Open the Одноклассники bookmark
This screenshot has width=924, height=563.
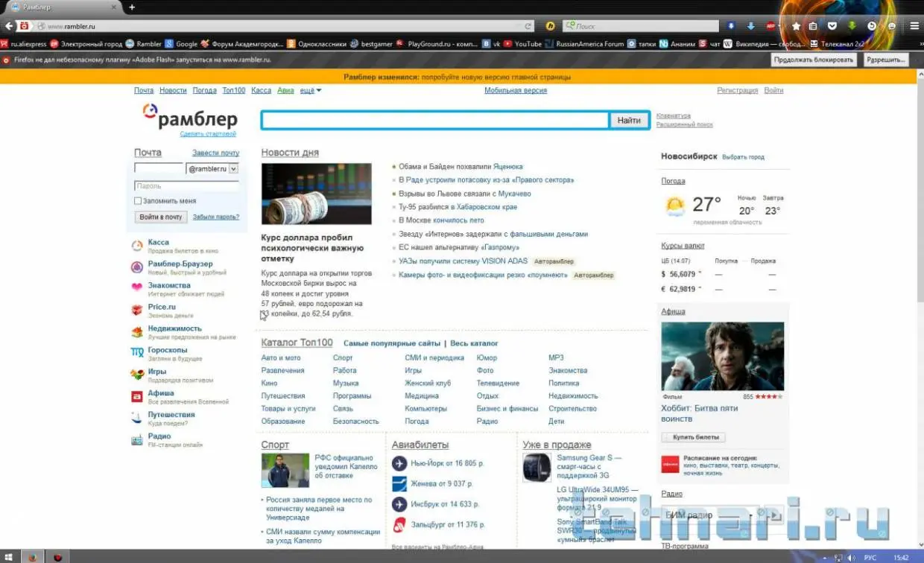(316, 44)
